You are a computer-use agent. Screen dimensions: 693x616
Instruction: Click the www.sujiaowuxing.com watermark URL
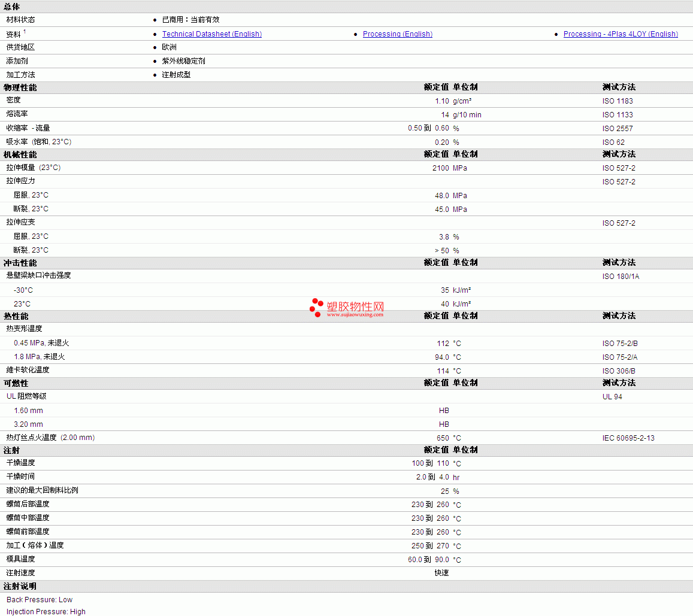click(355, 314)
